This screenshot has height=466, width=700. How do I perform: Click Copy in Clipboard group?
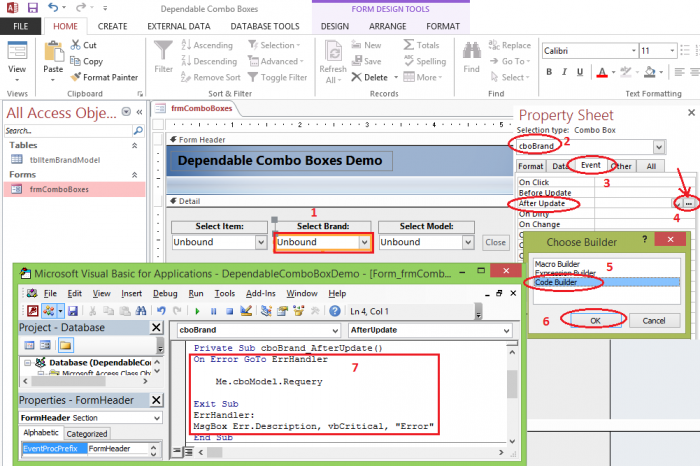pyautogui.click(x=87, y=61)
